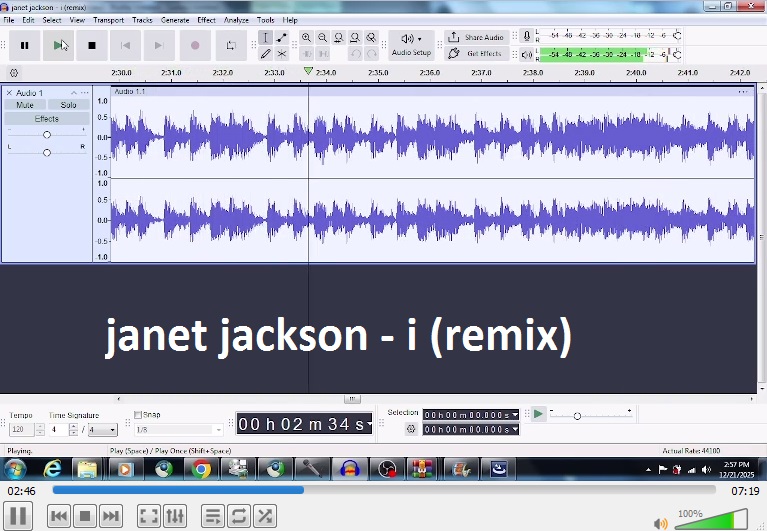Click the Selection settings gear icon

[x=411, y=429]
